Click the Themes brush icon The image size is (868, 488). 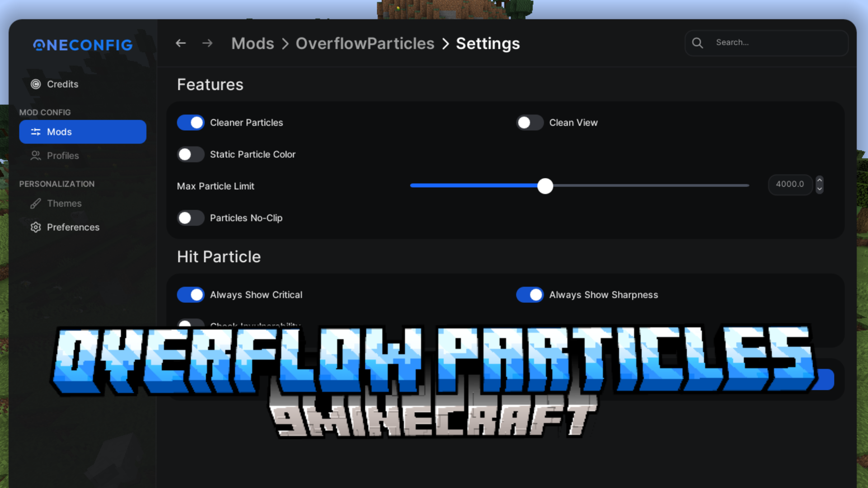click(x=36, y=203)
